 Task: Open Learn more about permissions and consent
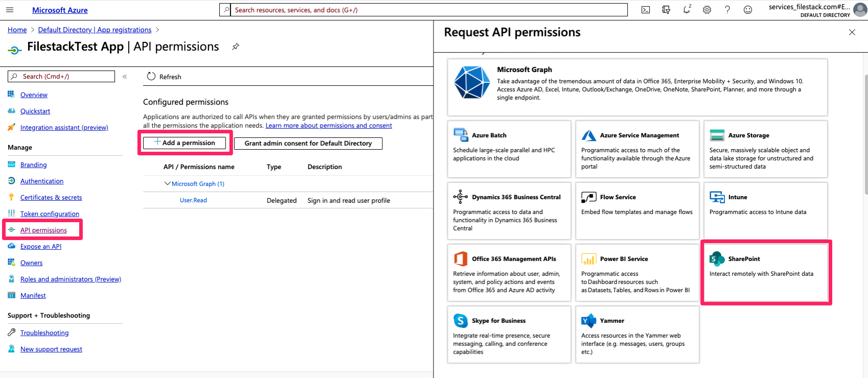(x=329, y=126)
